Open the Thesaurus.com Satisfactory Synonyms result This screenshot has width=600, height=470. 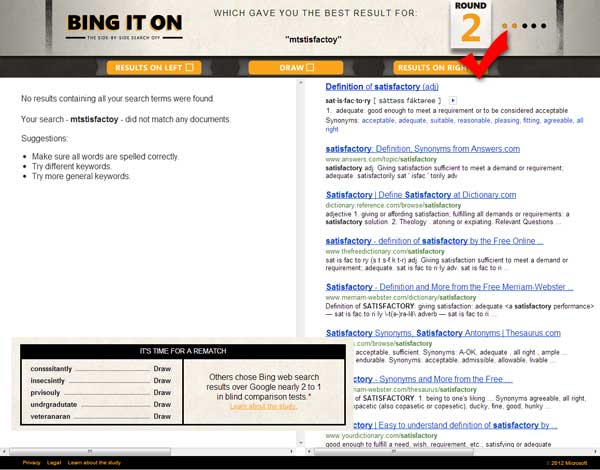point(443,333)
